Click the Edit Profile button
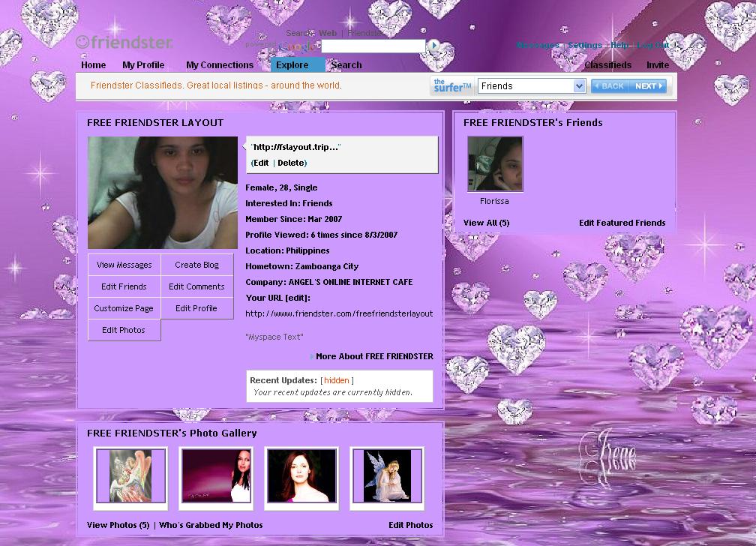756x546 pixels. 196,308
